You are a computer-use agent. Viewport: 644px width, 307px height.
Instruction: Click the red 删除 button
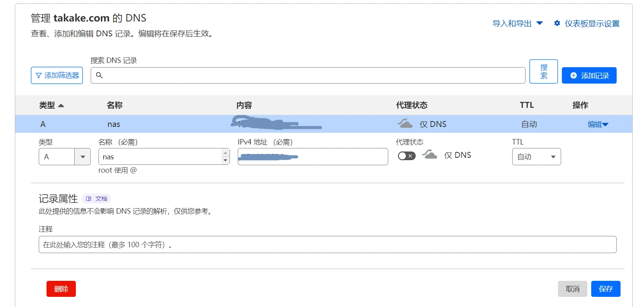pos(61,289)
